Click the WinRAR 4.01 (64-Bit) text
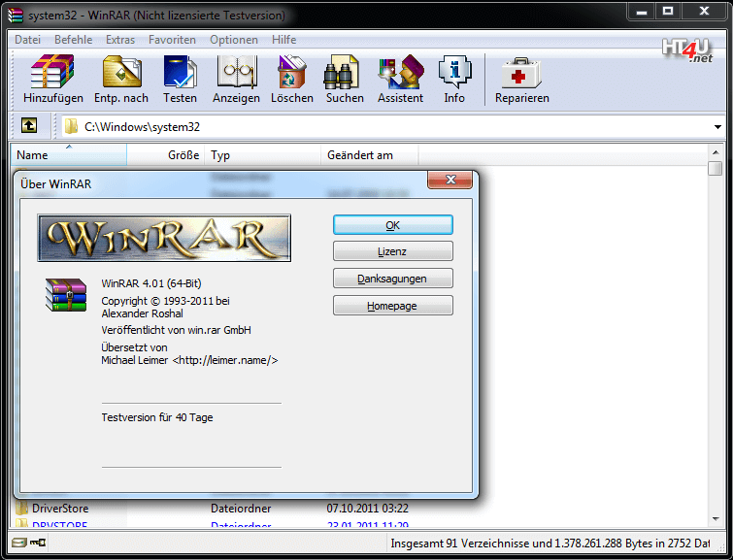733x560 pixels. click(x=151, y=283)
